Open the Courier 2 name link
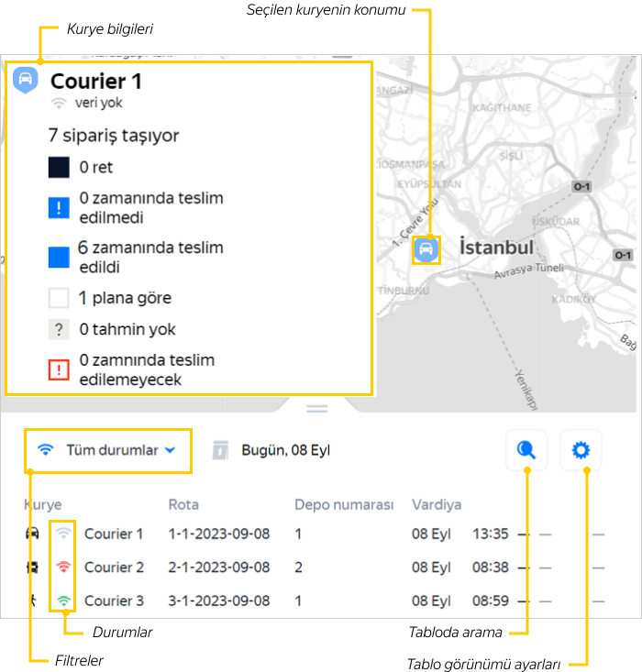Screen dimensions: 642x672 pyautogui.click(x=114, y=567)
